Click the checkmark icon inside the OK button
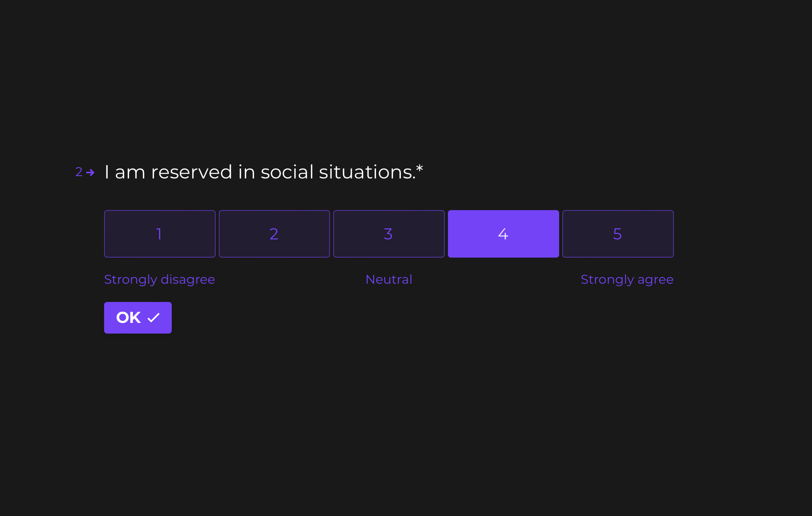The width and height of the screenshot is (812, 516). (153, 317)
